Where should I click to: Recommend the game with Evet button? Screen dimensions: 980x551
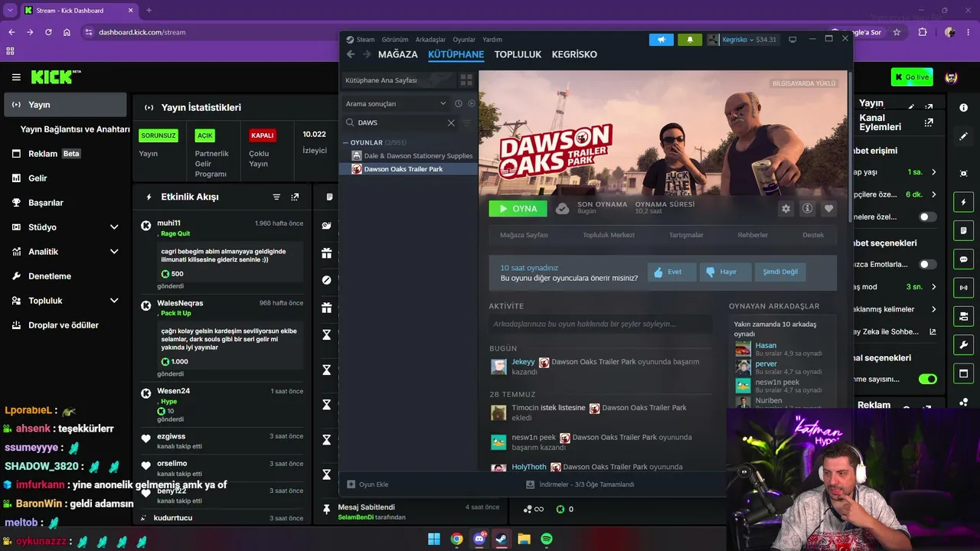[x=671, y=272]
